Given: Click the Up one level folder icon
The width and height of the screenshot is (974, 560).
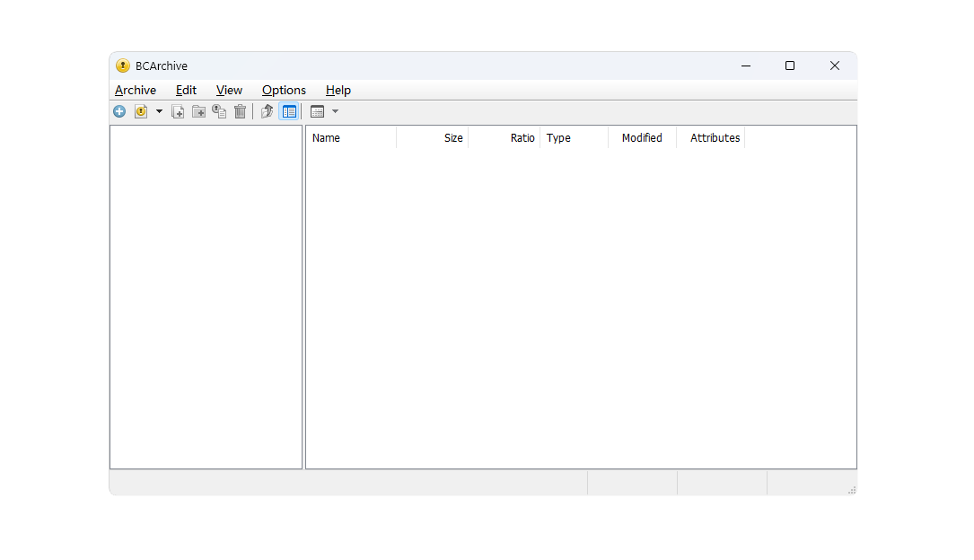Looking at the screenshot, I should click(267, 111).
